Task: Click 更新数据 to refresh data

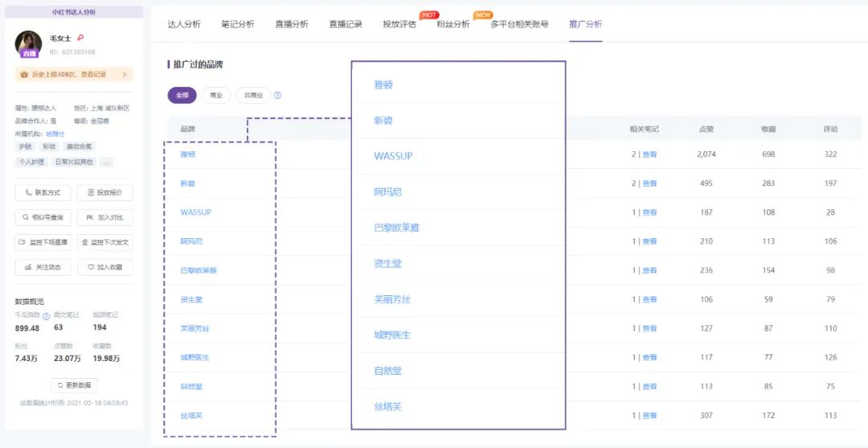Action: (74, 384)
